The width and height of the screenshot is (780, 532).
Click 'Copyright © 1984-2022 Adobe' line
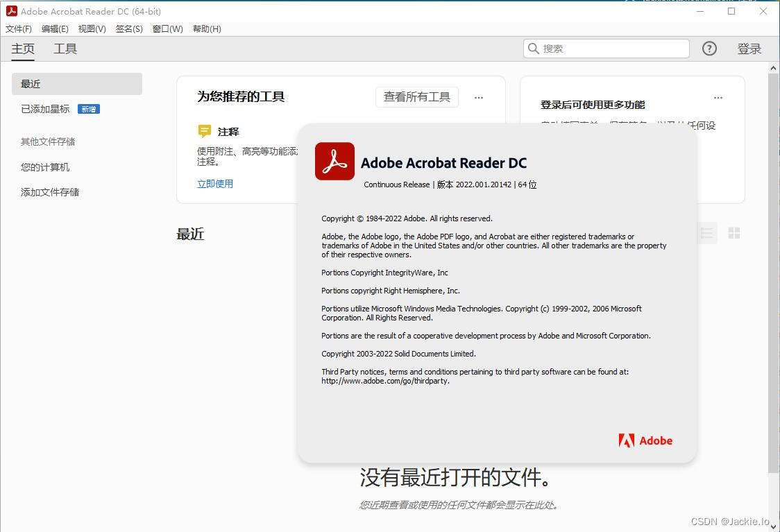tap(407, 218)
